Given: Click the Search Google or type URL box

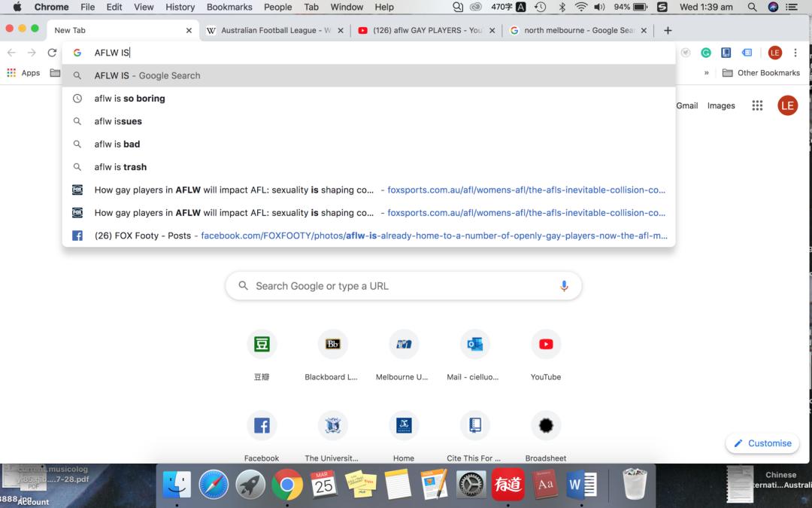Looking at the screenshot, I should click(403, 286).
